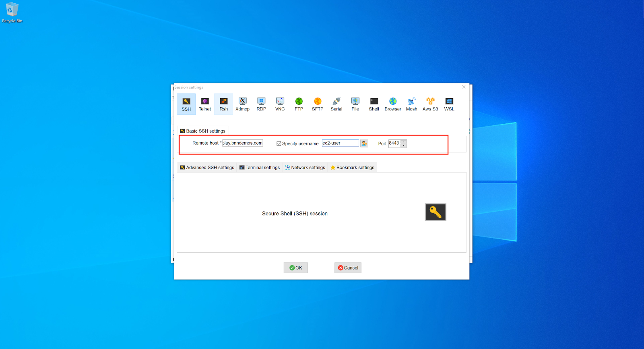This screenshot has width=644, height=349.
Task: Choose the Aws S3 session icon
Action: [430, 104]
